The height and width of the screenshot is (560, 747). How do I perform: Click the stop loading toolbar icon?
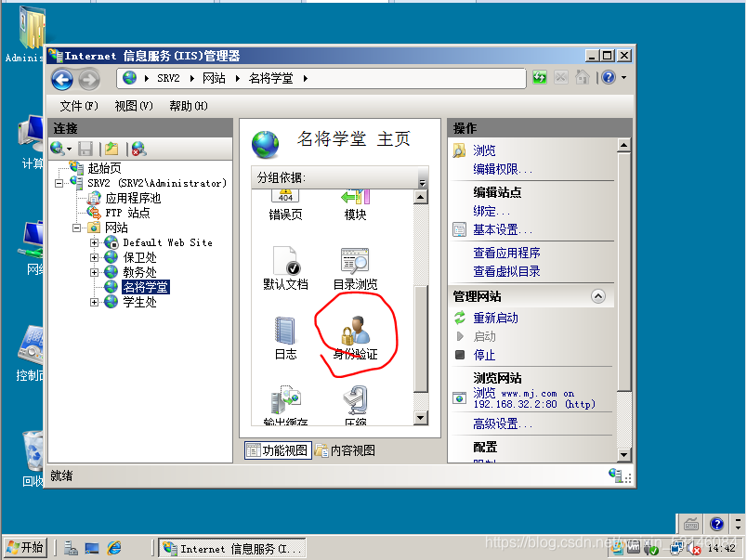(561, 78)
